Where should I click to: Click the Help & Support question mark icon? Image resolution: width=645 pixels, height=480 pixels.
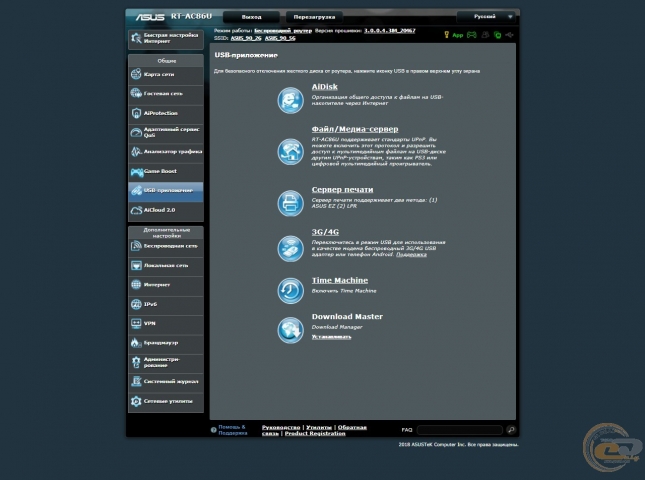pos(213,430)
